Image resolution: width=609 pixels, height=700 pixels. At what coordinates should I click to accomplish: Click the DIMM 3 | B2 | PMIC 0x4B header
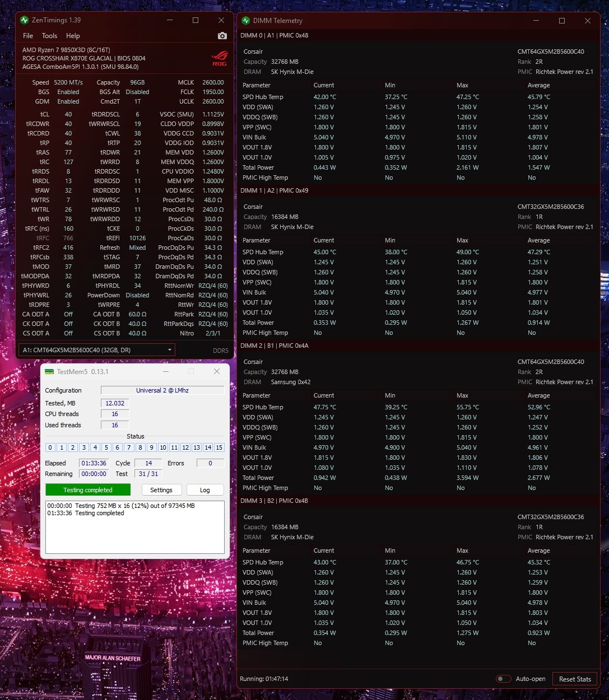tap(275, 501)
